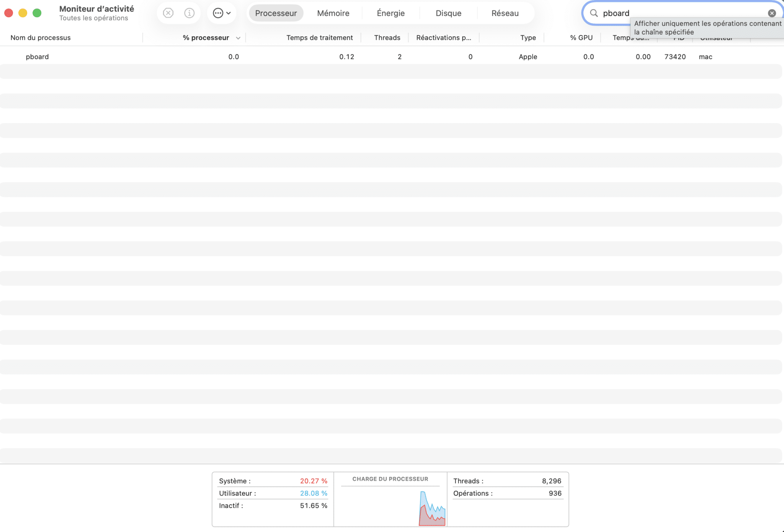
Task: Select the Processeur tab
Action: point(276,13)
